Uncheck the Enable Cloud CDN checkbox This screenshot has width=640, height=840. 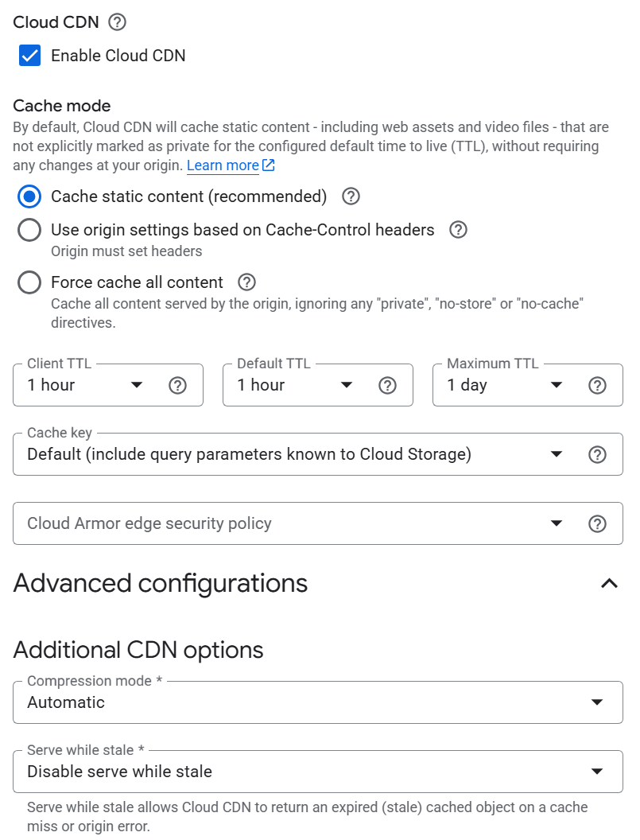pos(29,55)
